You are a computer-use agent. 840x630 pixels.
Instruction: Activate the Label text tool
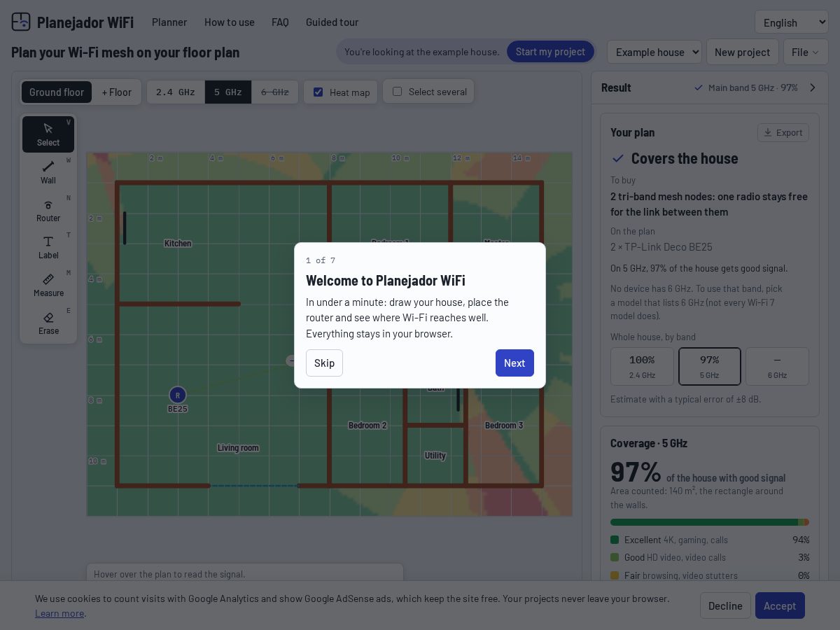[x=48, y=247]
